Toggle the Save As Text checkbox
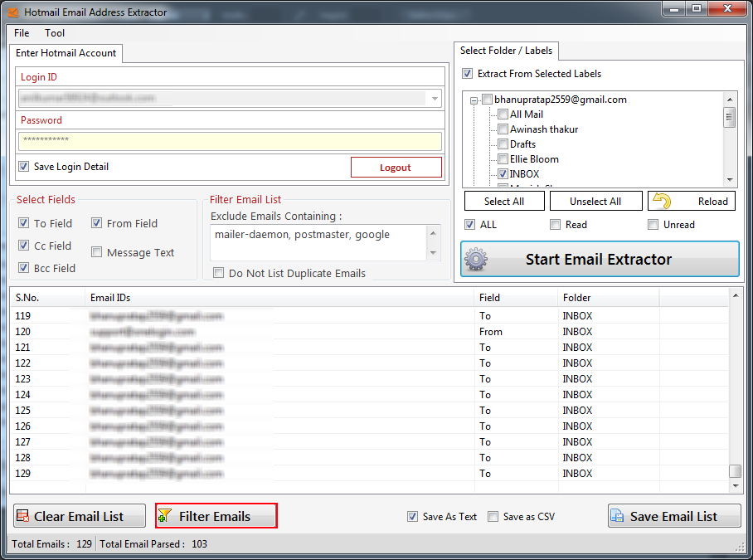 click(x=412, y=516)
